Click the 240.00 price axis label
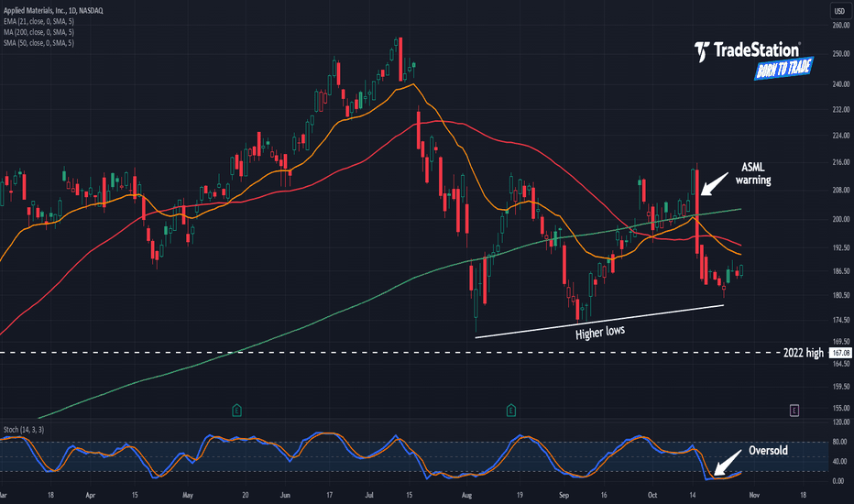The width and height of the screenshot is (854, 504). (x=841, y=84)
